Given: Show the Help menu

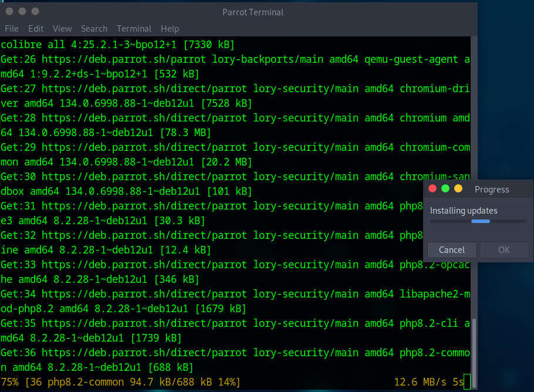Looking at the screenshot, I should click(170, 28).
